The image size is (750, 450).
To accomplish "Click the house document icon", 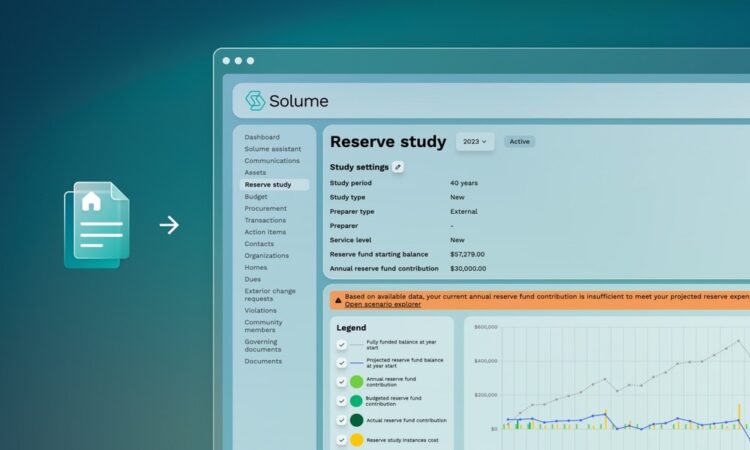I will 97,224.
